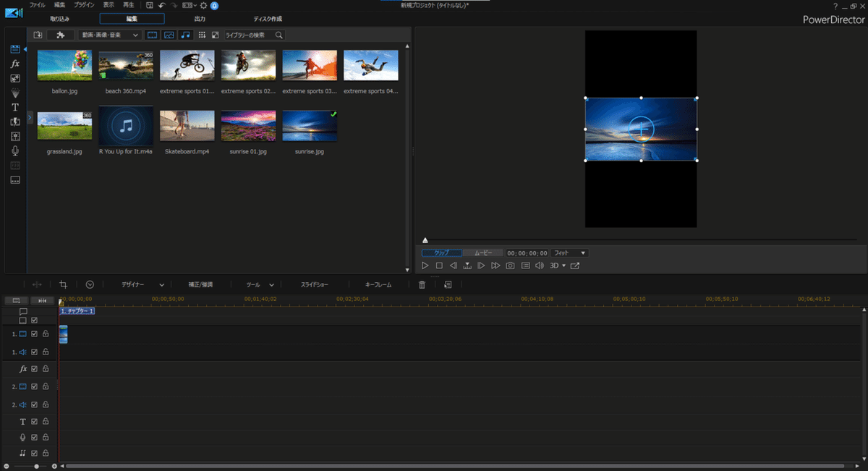The width and height of the screenshot is (868, 471).
Task: Click the crop tool in timeline toolbar
Action: (64, 284)
